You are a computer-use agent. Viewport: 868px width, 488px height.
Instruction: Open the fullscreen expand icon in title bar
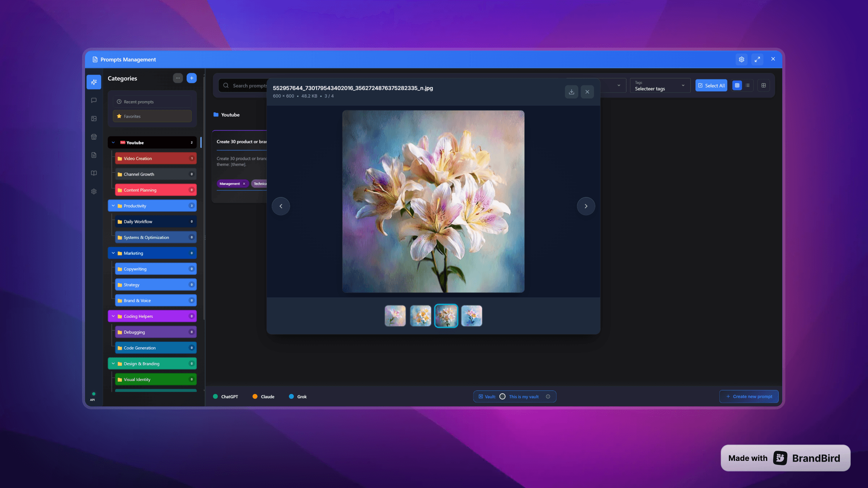(758, 59)
